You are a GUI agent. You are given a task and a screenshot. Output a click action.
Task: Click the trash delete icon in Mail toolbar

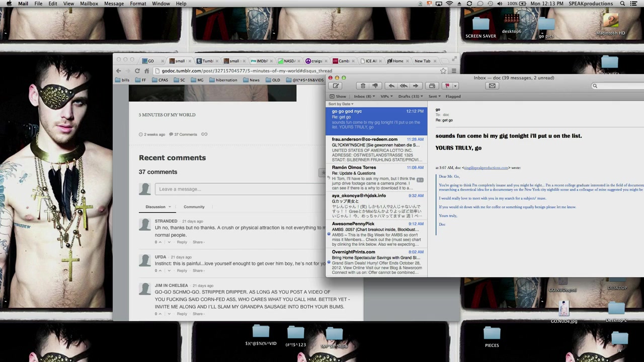tap(363, 86)
